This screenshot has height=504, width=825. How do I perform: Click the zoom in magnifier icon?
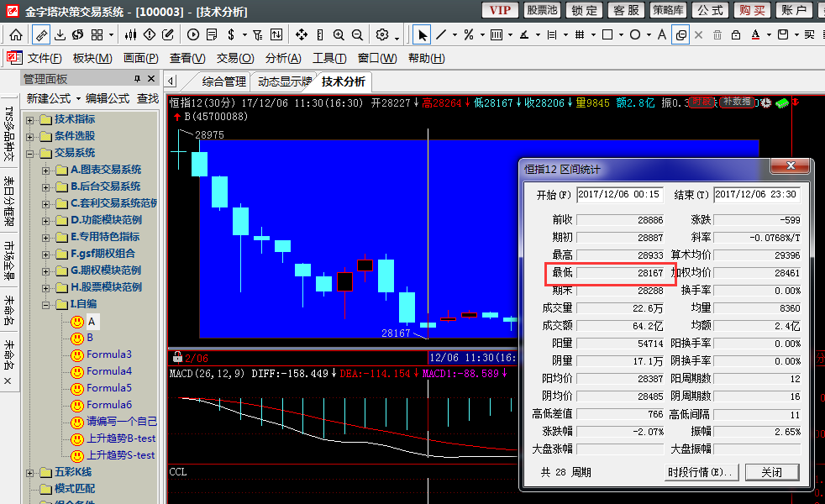339,34
